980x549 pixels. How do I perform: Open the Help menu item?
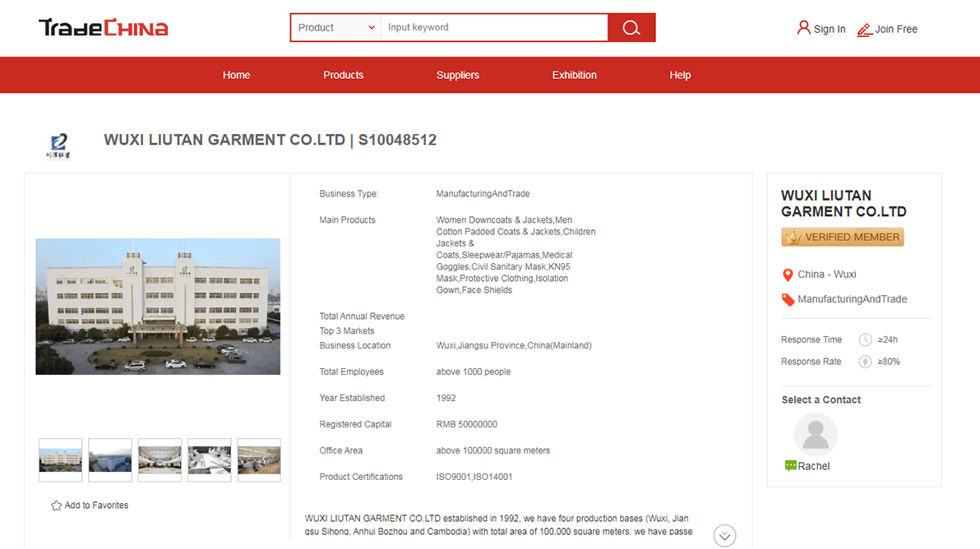click(x=680, y=75)
